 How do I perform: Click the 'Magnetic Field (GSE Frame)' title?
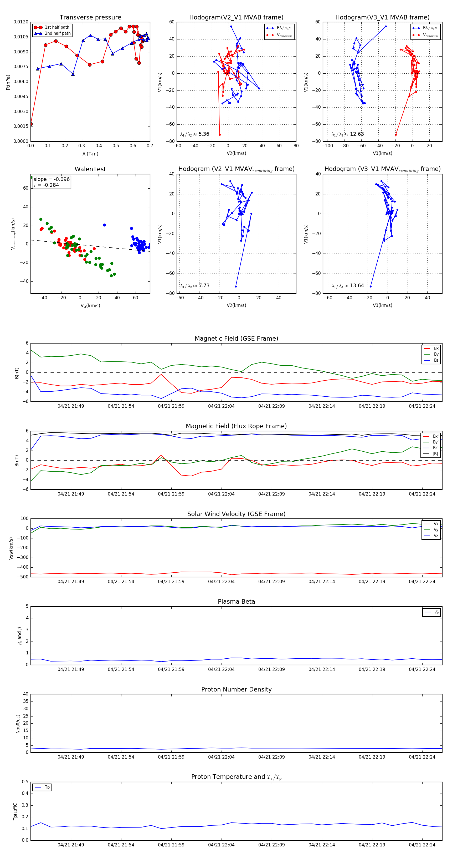[236, 339]
